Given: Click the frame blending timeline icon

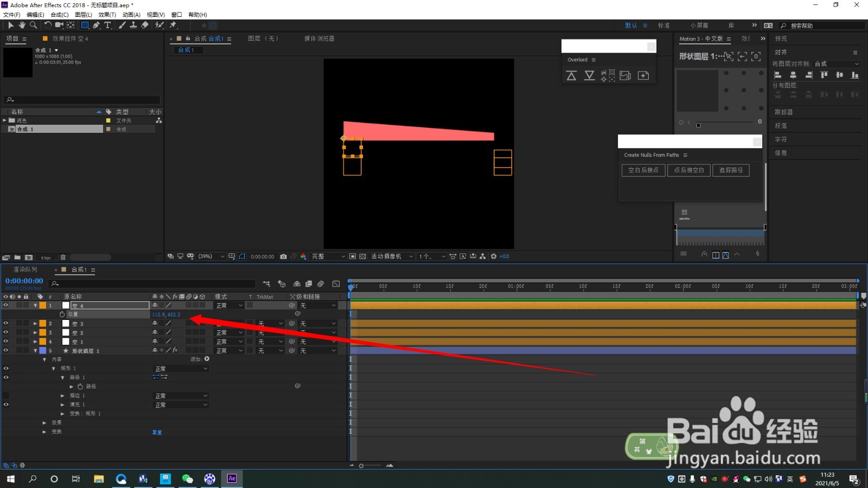Looking at the screenshot, I should (x=309, y=284).
